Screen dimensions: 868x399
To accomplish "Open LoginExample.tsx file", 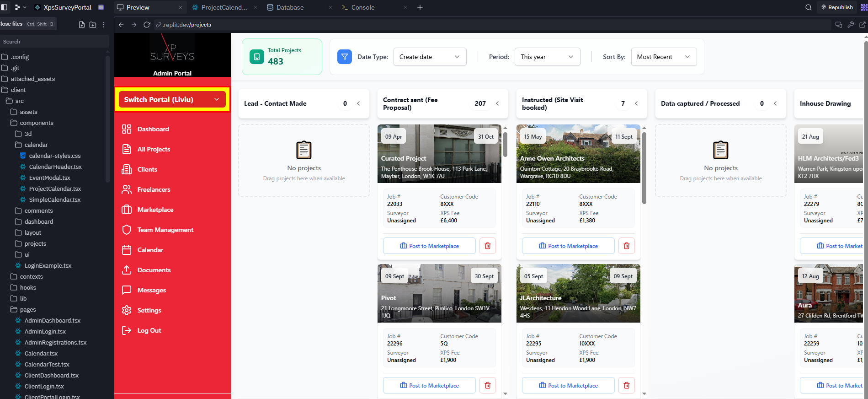I will [48, 265].
